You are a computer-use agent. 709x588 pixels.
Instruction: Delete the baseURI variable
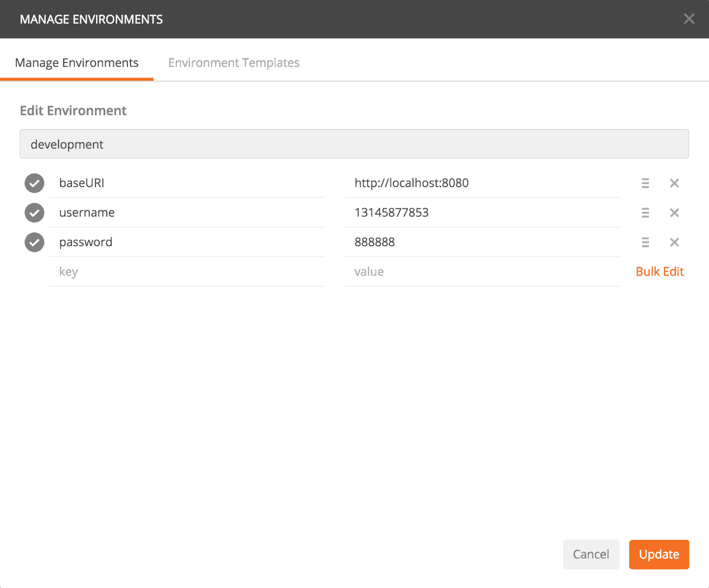coord(674,183)
